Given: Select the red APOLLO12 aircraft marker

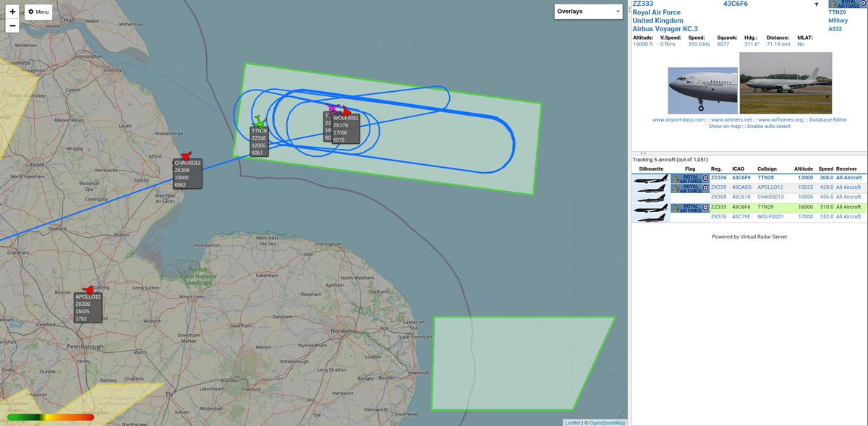Looking at the screenshot, I should [88, 289].
